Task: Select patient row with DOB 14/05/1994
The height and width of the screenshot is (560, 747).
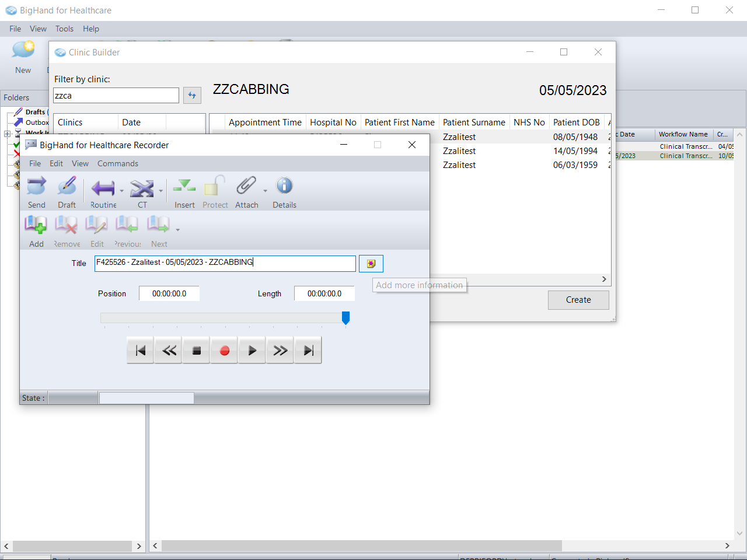Action: click(x=521, y=151)
